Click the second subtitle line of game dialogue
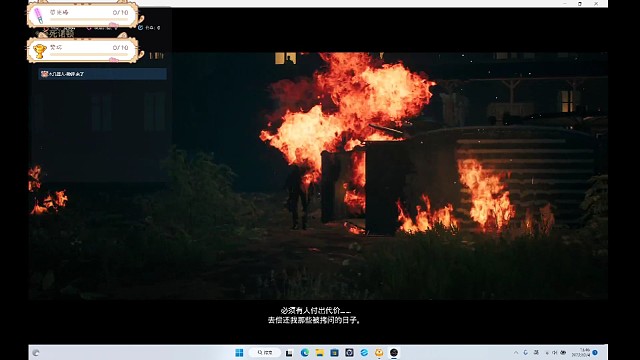 pos(314,320)
